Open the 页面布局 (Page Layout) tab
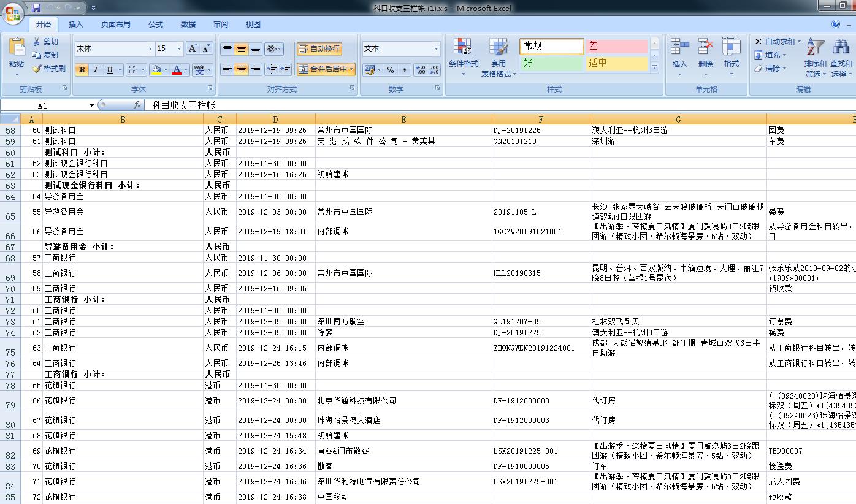 point(115,25)
